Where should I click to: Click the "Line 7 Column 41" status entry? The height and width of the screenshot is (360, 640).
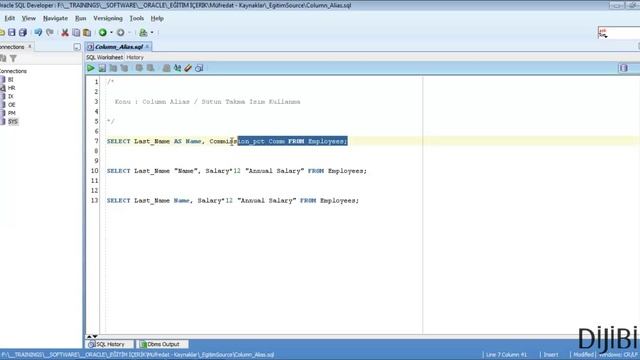coord(506,355)
